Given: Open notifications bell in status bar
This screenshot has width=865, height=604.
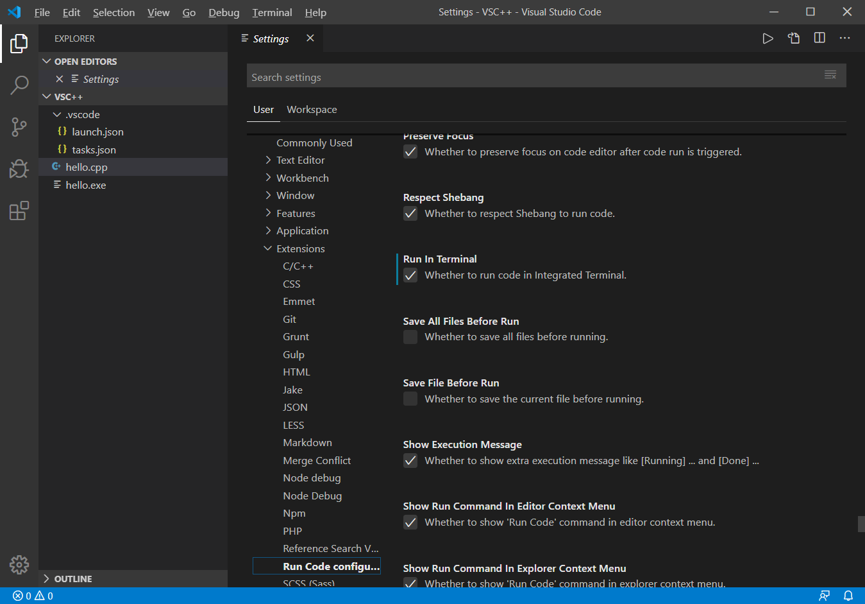Looking at the screenshot, I should (848, 596).
